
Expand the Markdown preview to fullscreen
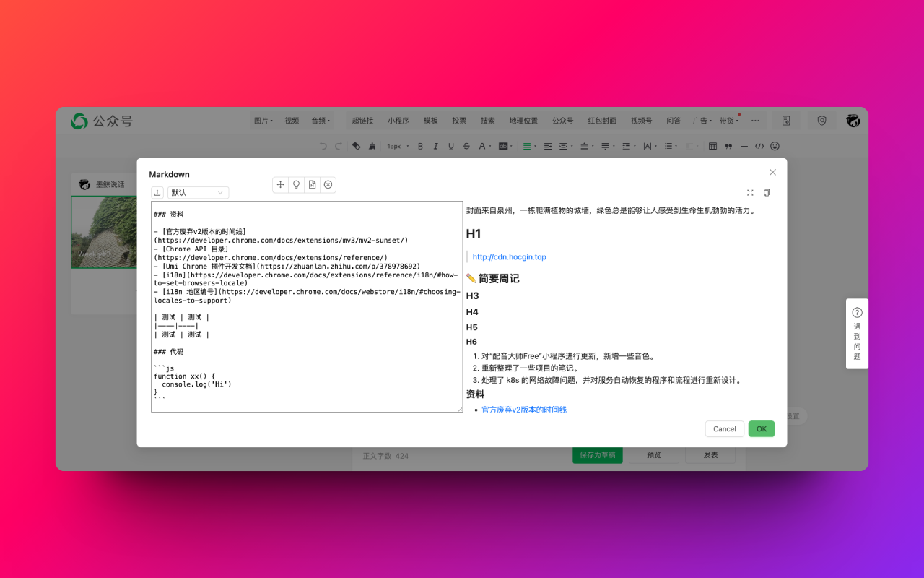pos(750,193)
